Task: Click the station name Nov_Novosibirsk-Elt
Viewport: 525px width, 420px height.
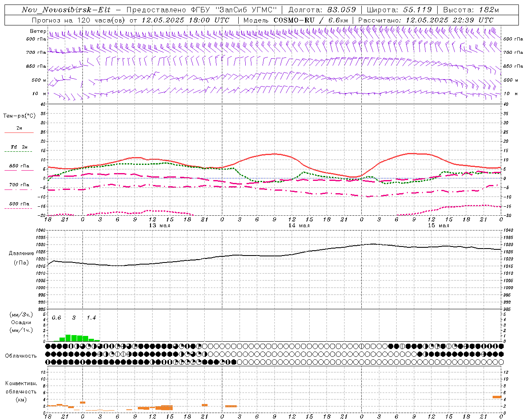Action: (x=66, y=10)
